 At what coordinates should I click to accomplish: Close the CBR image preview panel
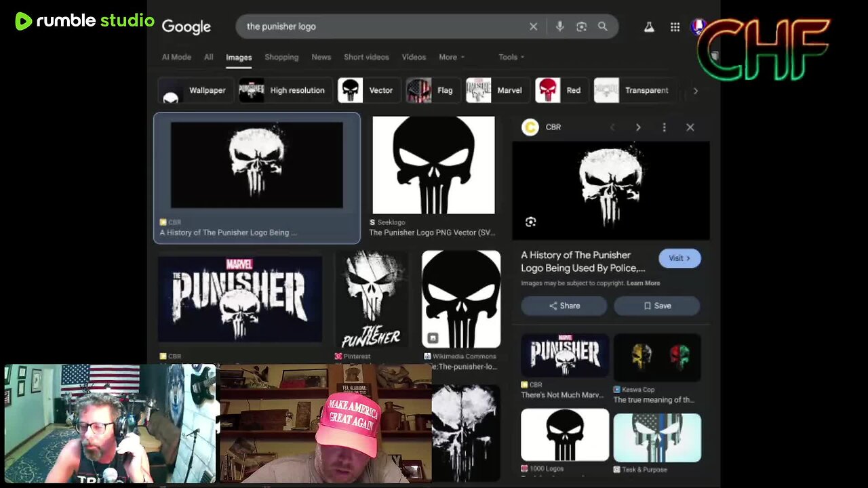690,127
